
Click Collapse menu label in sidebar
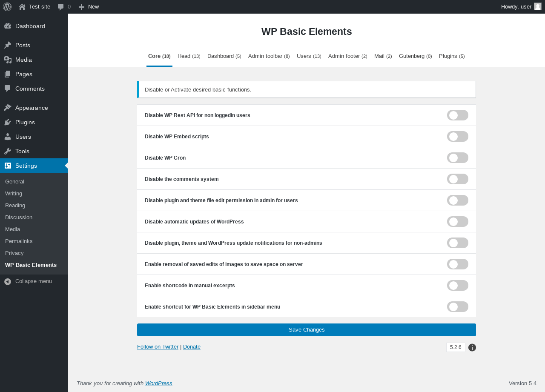pos(34,281)
